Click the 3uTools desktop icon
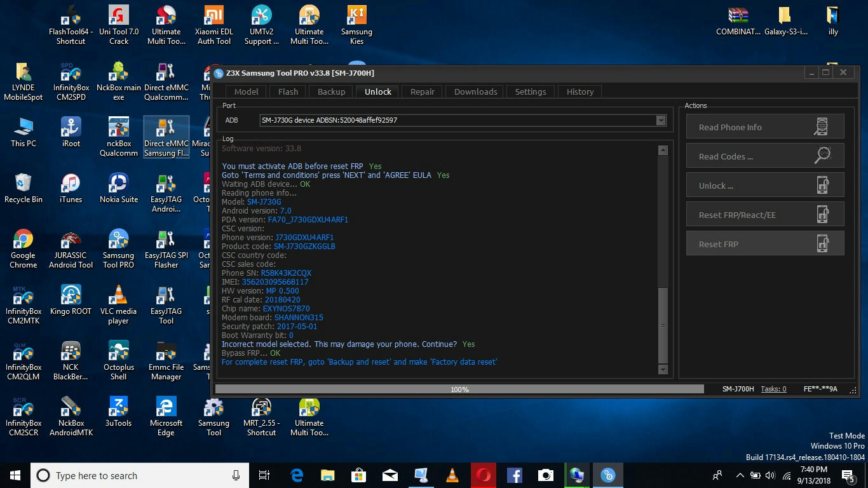This screenshot has width=868, height=488. (119, 412)
